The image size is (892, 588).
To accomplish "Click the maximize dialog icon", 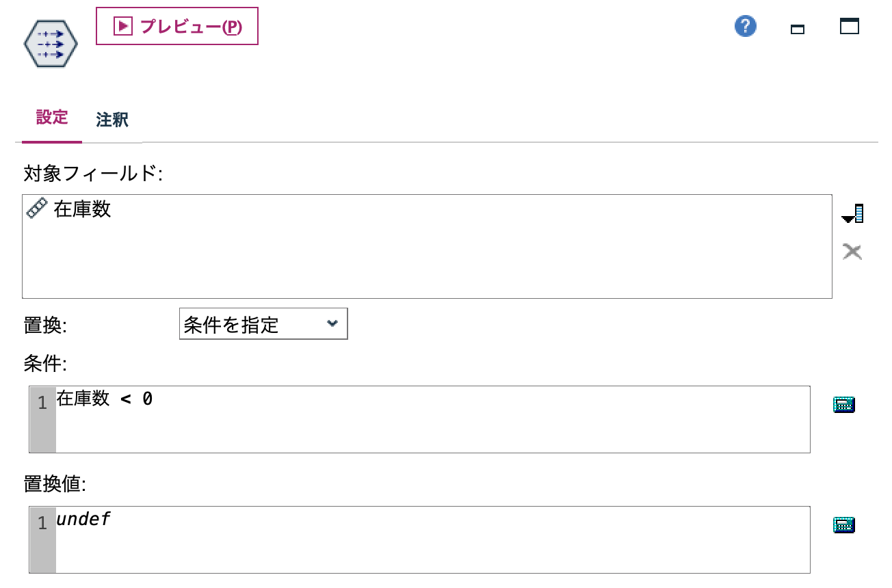I will tap(848, 27).
